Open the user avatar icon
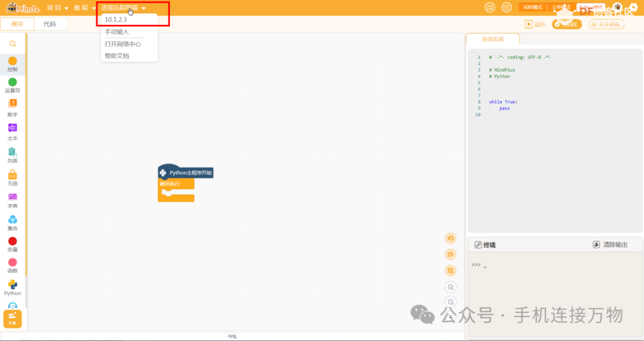Screen dimensions: 644x341 coord(617,7)
